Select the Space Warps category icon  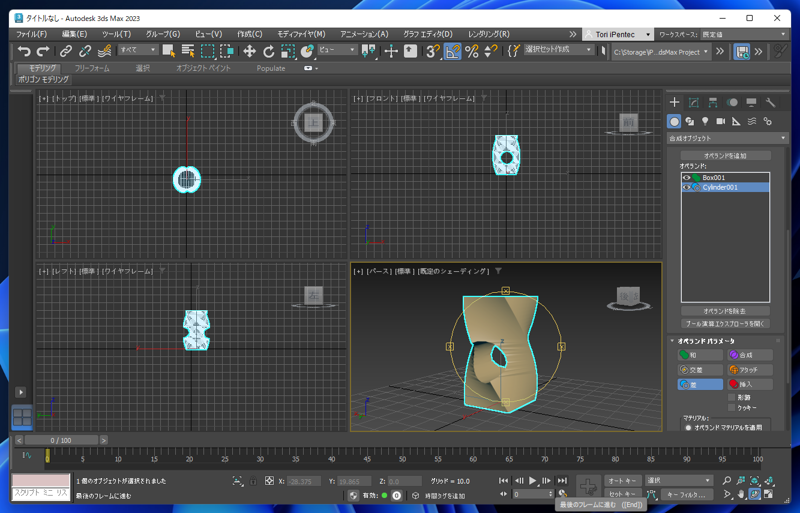[x=752, y=121]
